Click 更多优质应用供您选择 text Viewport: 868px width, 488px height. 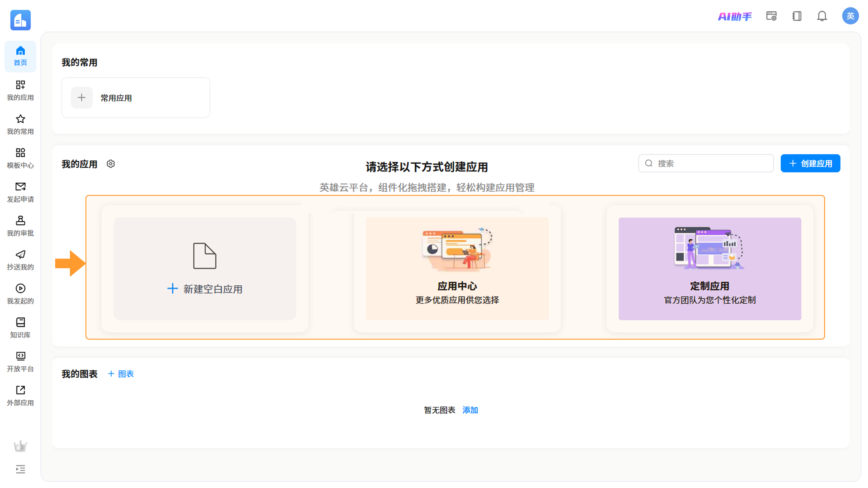point(457,300)
